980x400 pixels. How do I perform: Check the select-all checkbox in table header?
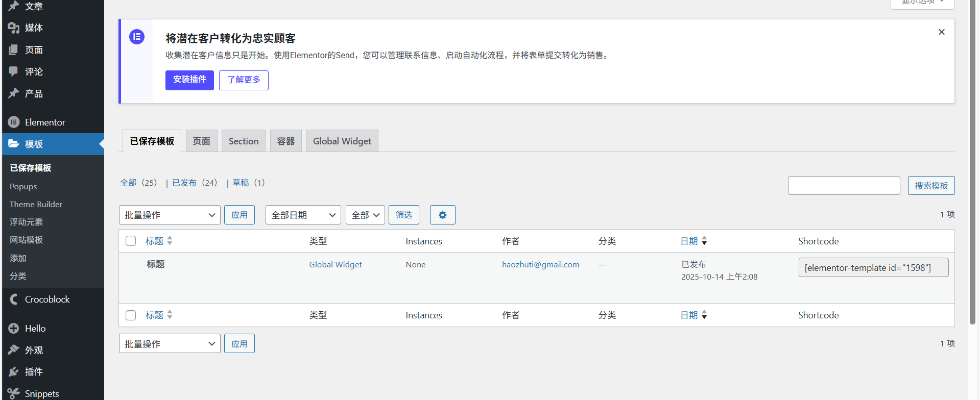(x=131, y=241)
